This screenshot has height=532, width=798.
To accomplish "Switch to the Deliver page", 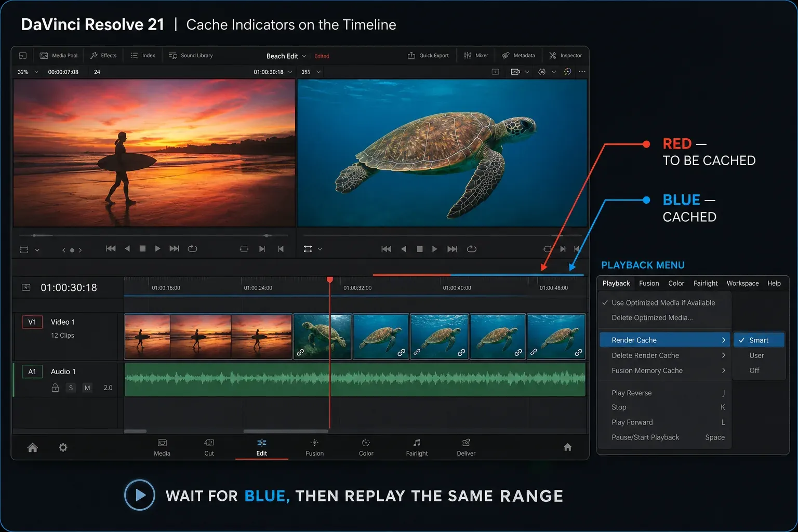I will click(466, 447).
